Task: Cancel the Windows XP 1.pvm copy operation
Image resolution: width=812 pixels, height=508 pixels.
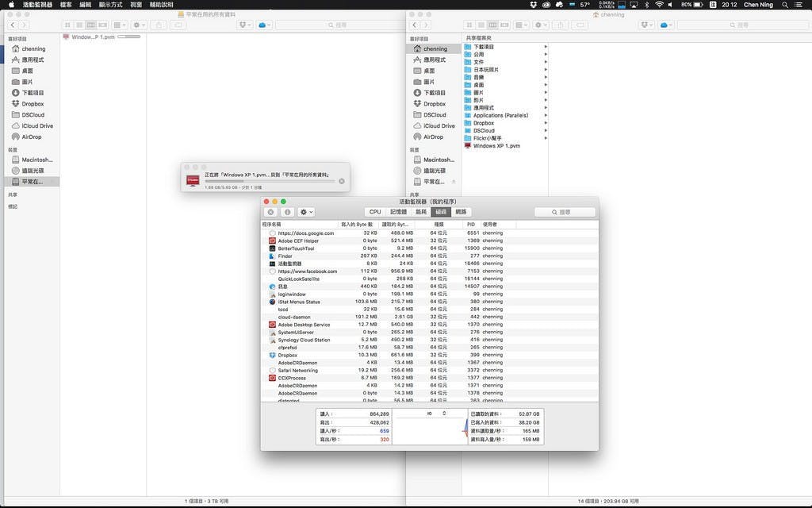Action: [x=341, y=181]
